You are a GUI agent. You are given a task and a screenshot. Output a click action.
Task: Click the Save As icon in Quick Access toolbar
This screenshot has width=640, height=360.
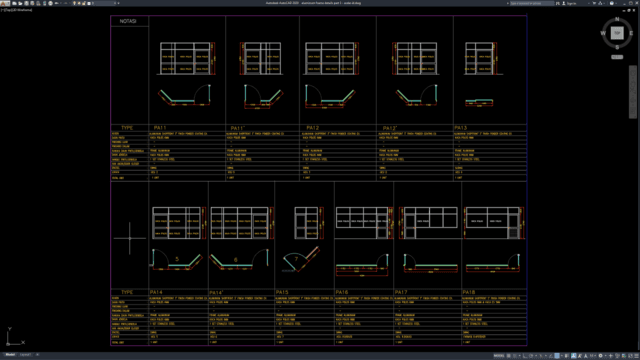(32, 3)
